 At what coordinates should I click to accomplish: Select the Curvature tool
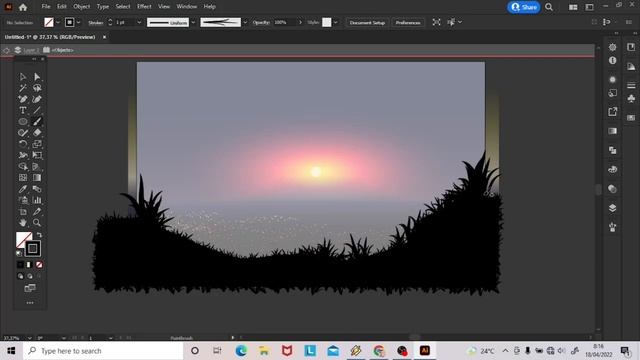point(37,99)
